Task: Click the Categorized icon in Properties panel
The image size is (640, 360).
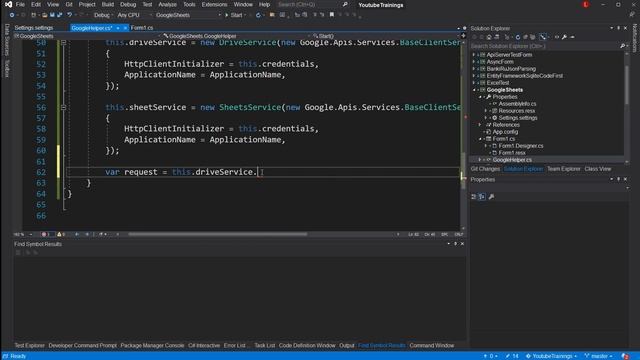Action: [x=473, y=197]
